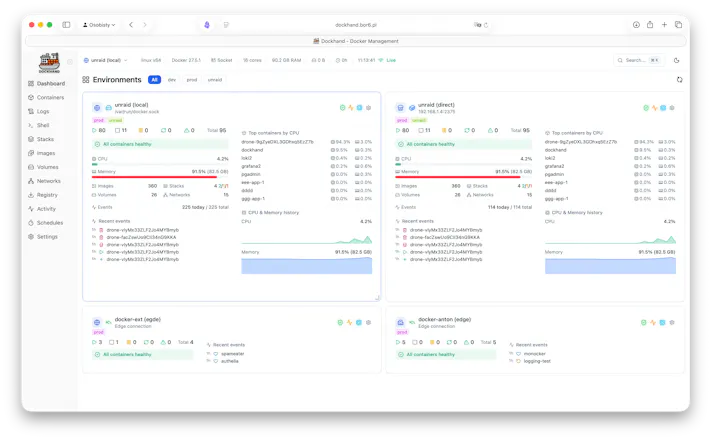
Task: Click the Networks sidebar icon
Action: pos(31,181)
